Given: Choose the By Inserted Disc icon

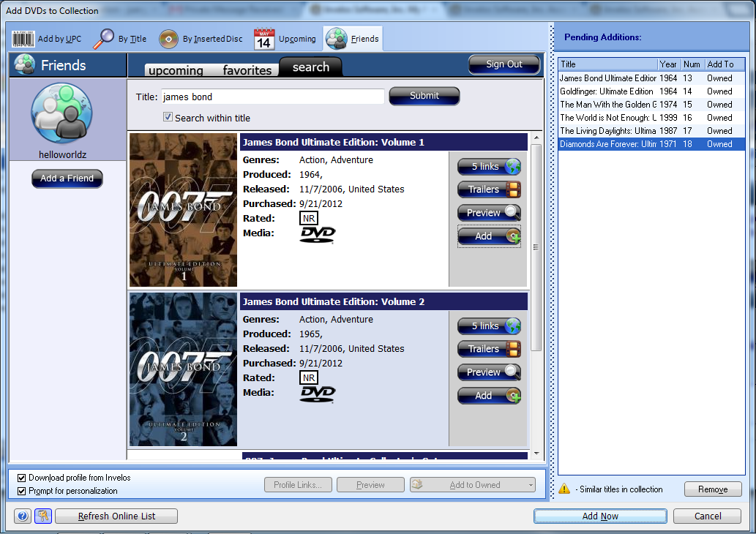Looking at the screenshot, I should (168, 40).
